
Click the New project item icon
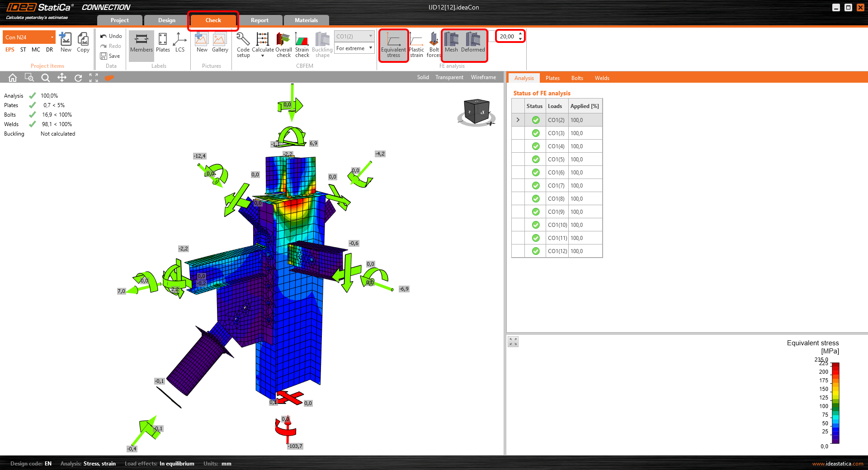pyautogui.click(x=66, y=42)
